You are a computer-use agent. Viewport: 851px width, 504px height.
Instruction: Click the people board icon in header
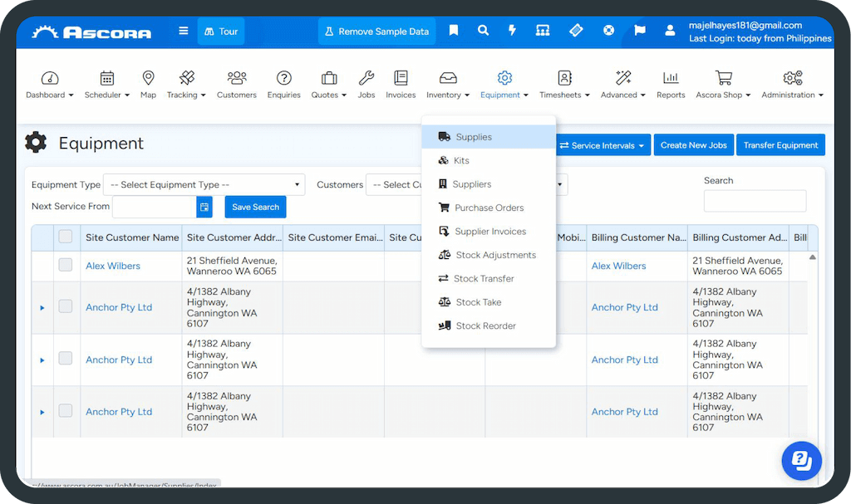(542, 31)
